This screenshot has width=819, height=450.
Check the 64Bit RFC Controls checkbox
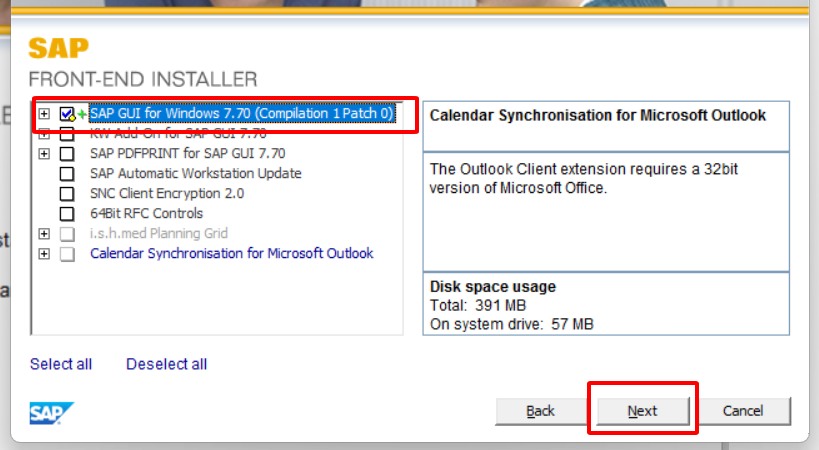pos(67,214)
